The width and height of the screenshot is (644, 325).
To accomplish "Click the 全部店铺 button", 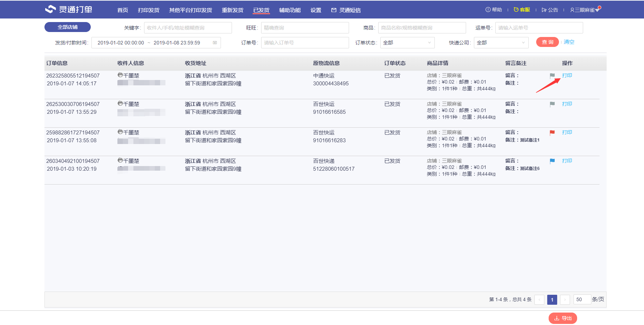I will coord(68,27).
